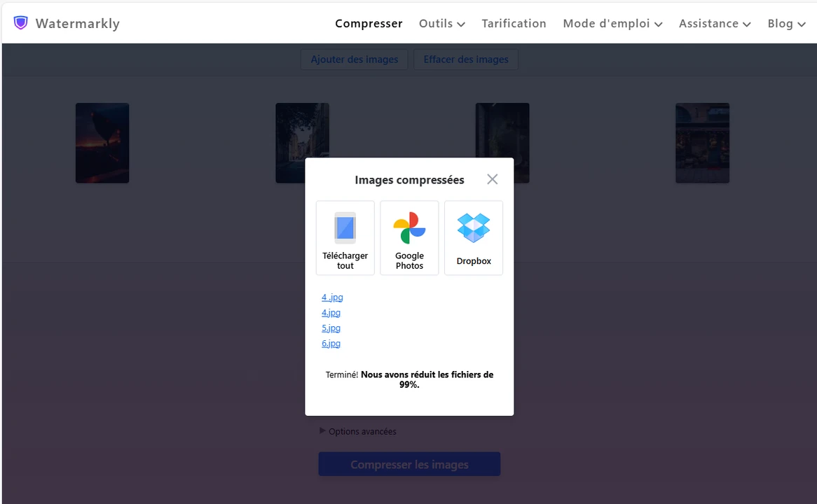Click the Watermarkly brand name

[x=78, y=23]
